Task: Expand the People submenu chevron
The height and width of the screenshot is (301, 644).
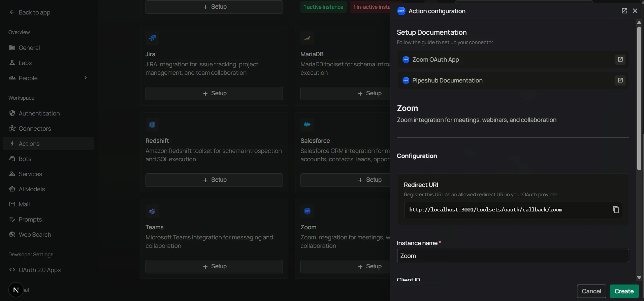Action: (86, 78)
